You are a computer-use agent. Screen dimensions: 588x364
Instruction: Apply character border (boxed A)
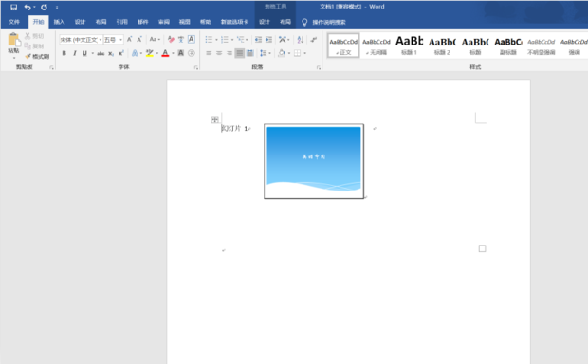[192, 40]
